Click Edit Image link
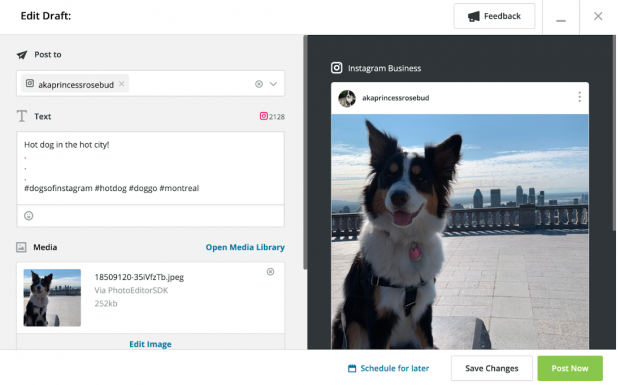This screenshot has width=620, height=385. (x=150, y=344)
